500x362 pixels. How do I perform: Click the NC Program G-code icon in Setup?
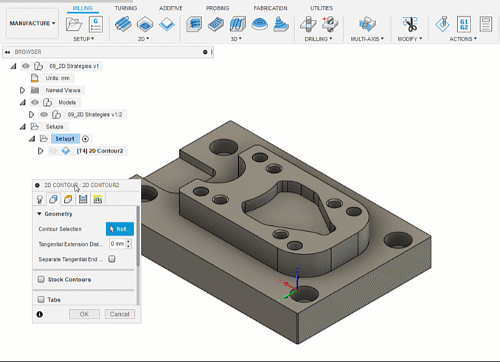[x=96, y=25]
